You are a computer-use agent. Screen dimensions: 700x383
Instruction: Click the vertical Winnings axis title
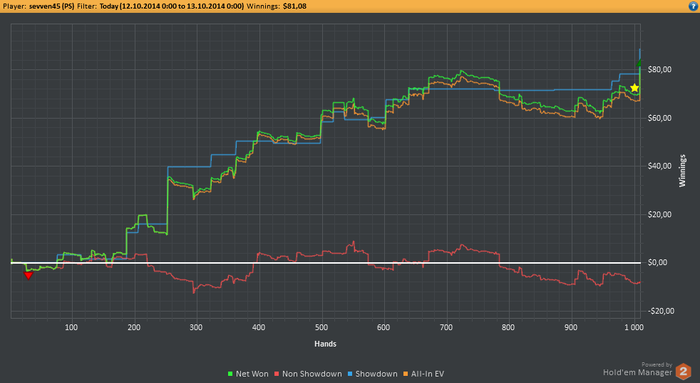click(682, 171)
